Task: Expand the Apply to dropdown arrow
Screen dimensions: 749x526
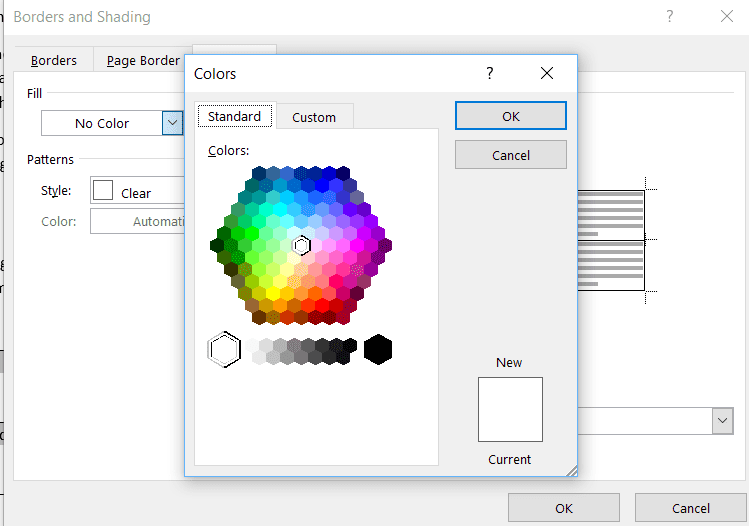Action: (722, 421)
